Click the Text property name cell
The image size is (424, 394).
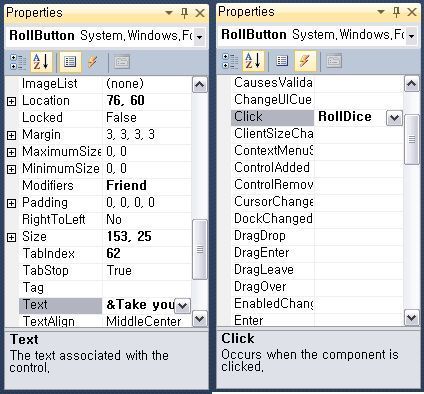pyautogui.click(x=60, y=305)
